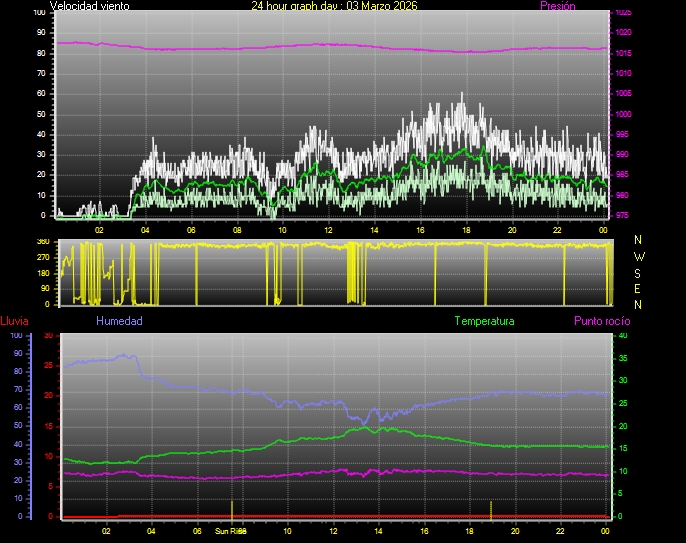Screen dimensions: 686x543
Task: Click the S wind direction label
Action: coord(638,272)
